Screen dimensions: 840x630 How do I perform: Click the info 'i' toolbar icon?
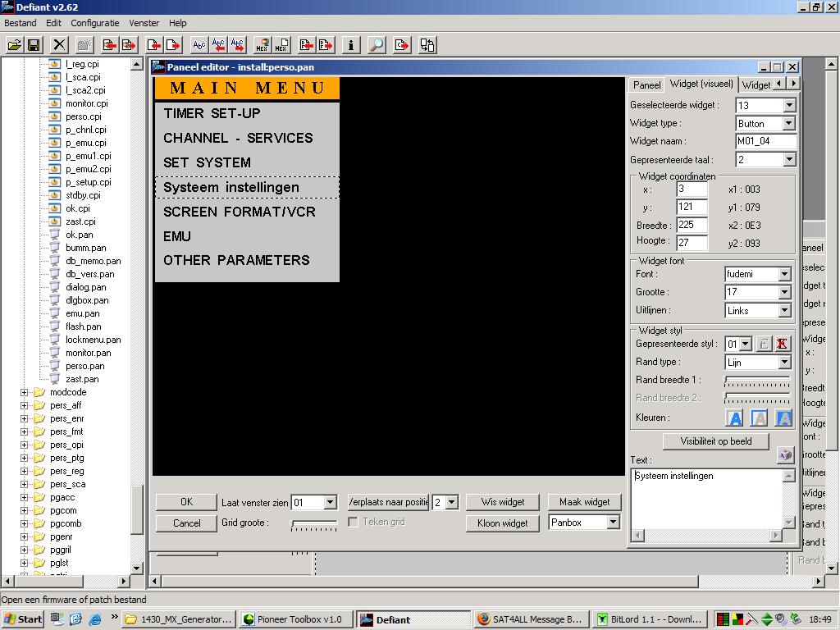pos(351,45)
